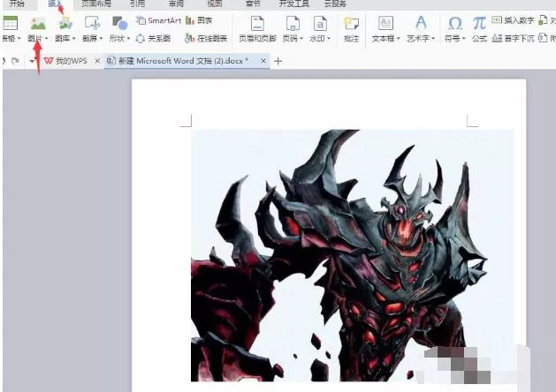Image resolution: width=556 pixels, height=392 pixels.
Task: Click the WPS logo on 我的WPS tab
Action: click(49, 61)
